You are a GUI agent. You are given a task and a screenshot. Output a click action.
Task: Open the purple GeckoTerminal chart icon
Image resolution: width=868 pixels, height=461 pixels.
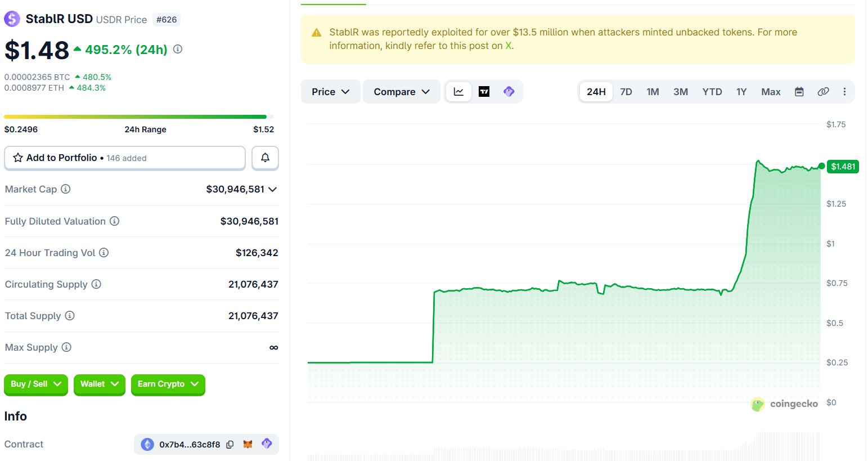pos(509,92)
